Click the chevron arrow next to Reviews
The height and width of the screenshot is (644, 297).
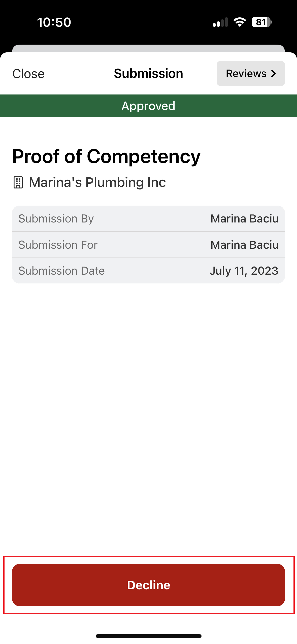[274, 74]
